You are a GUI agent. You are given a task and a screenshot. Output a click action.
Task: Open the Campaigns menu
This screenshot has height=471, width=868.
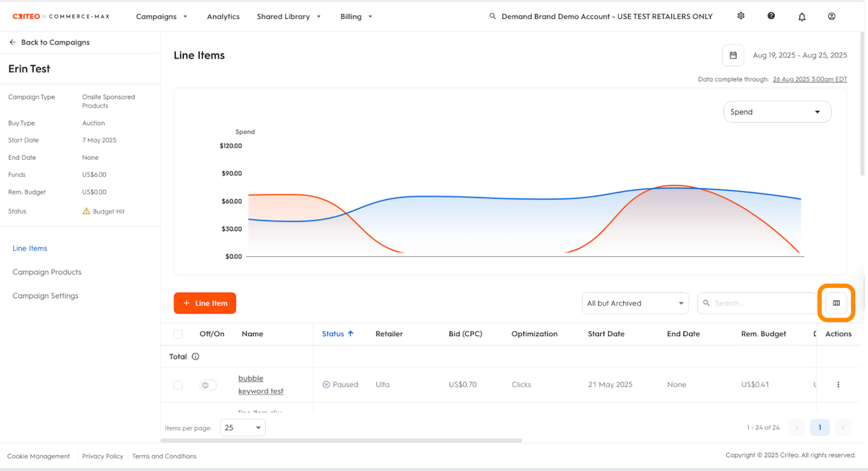coord(161,16)
